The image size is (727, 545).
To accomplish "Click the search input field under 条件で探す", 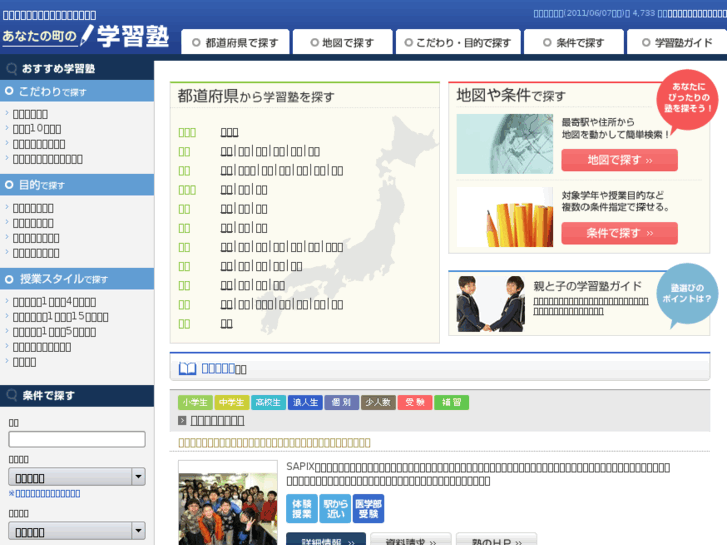I will pos(77,439).
